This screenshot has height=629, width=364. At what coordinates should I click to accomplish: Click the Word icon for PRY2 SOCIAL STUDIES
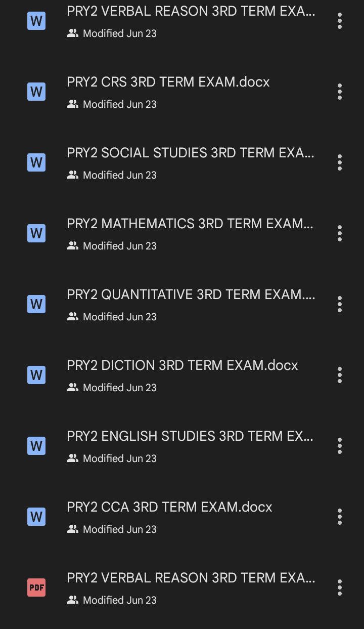[36, 162]
